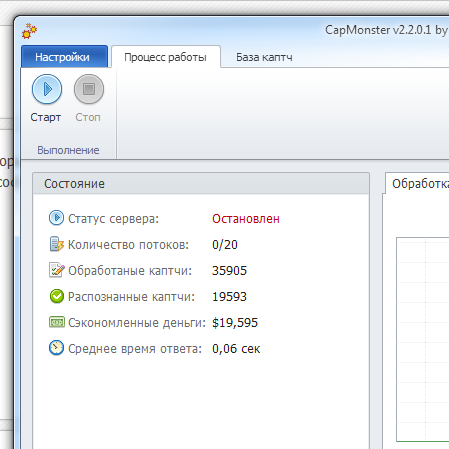Click the processing chart grid area
Viewport: 449px width, 449px height.
pyautogui.click(x=423, y=339)
